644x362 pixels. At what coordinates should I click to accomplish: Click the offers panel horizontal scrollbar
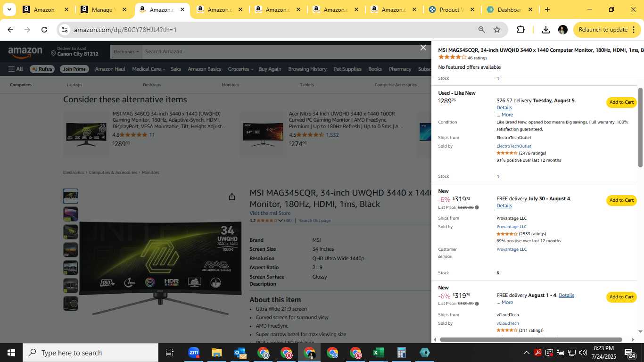point(531,339)
